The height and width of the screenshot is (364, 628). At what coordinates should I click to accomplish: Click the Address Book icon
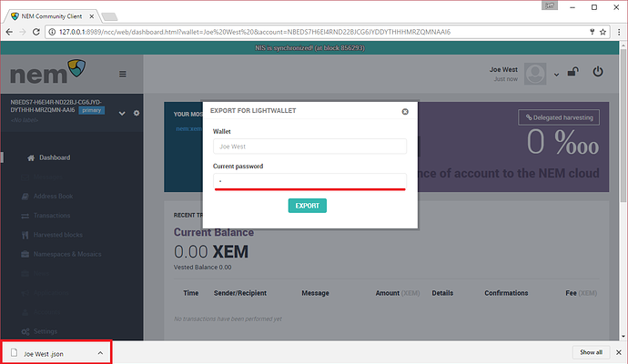[25, 197]
